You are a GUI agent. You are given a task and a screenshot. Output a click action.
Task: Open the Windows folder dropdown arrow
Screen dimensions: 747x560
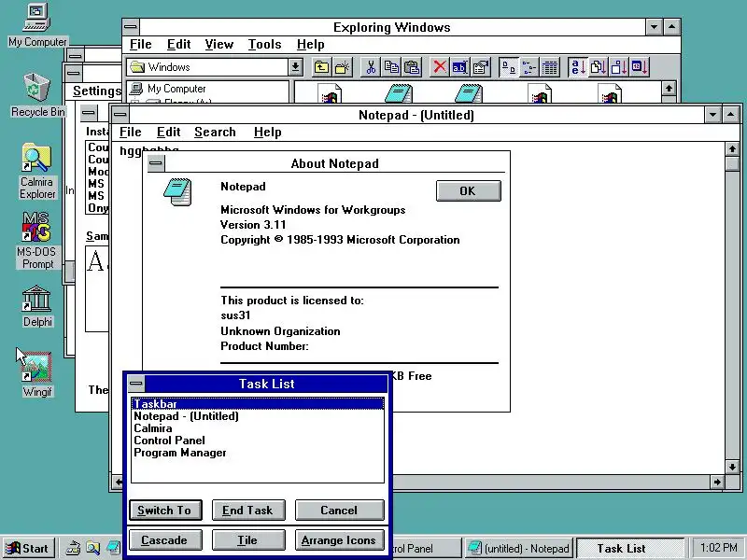[295, 67]
